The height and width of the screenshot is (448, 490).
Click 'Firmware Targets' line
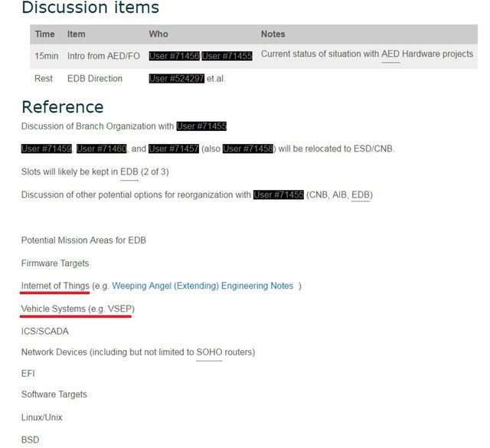(x=55, y=263)
